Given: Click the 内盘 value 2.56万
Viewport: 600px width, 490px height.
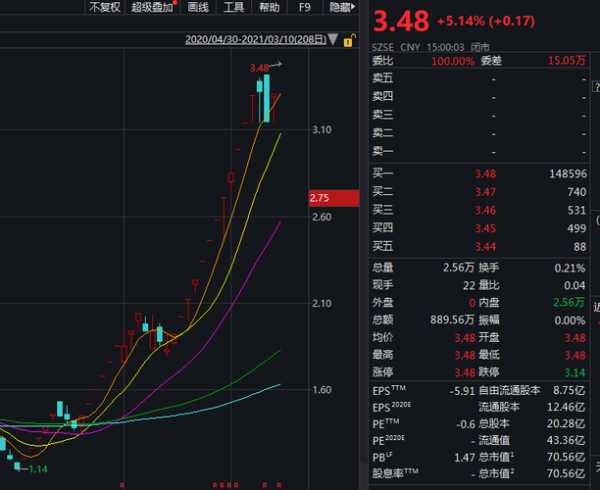Looking at the screenshot, I should 569,303.
